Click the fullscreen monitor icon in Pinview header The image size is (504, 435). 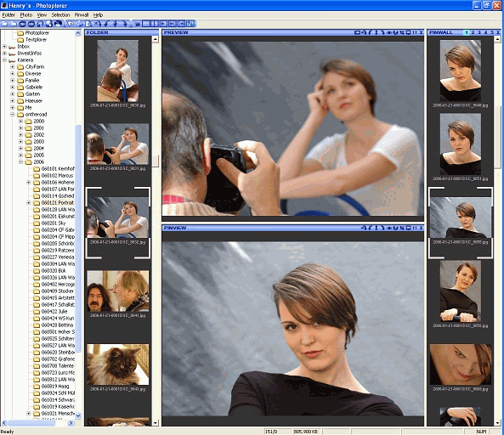click(408, 228)
